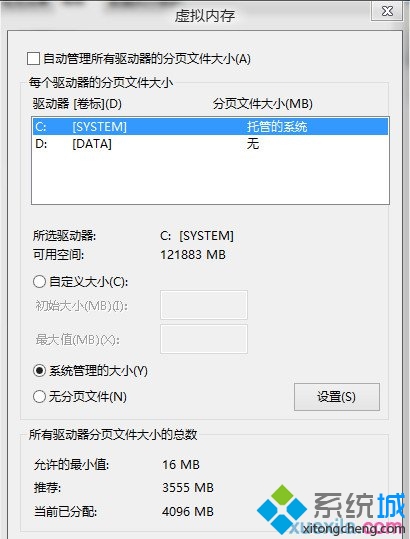Click the 无 paging value for D:
Screen dimensions: 410x539
(253, 144)
